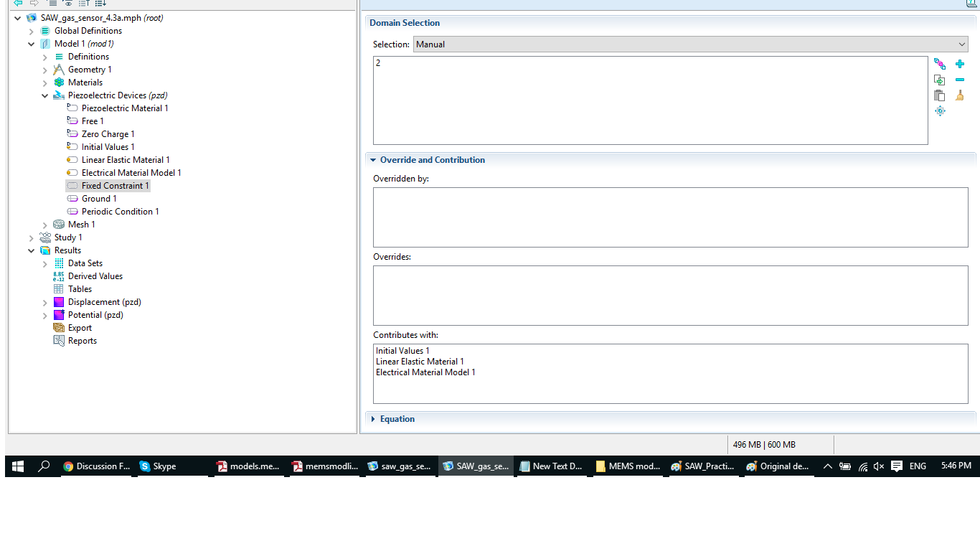This screenshot has height=551, width=980.
Task: Select Ground 1 in the model tree
Action: (99, 199)
